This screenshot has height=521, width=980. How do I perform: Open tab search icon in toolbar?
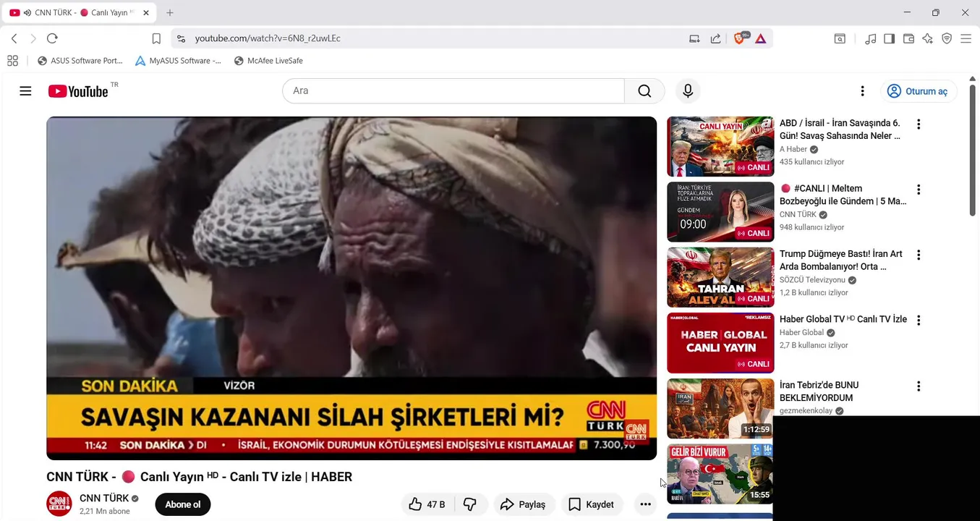tap(840, 38)
